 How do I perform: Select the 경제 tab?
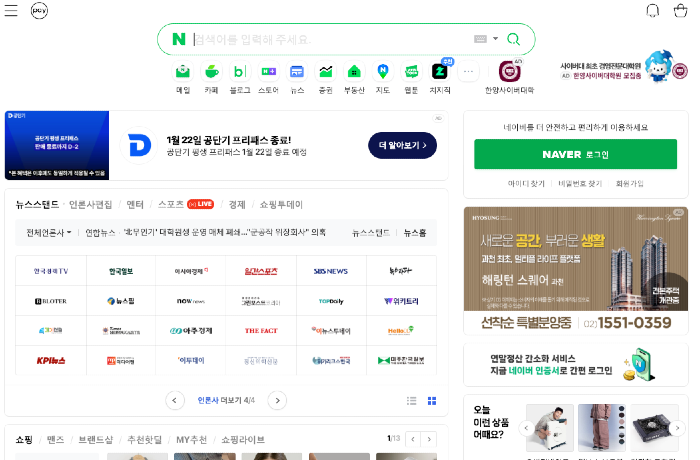coord(237,205)
